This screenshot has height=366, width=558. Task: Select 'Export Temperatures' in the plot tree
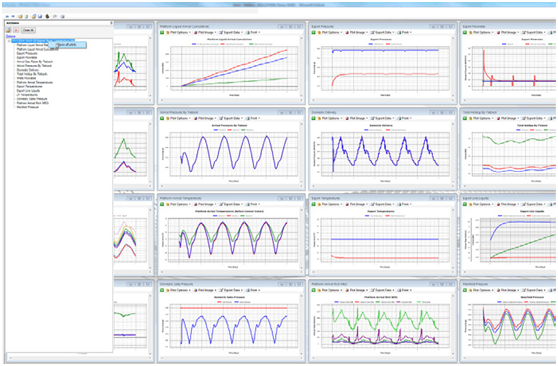click(30, 86)
